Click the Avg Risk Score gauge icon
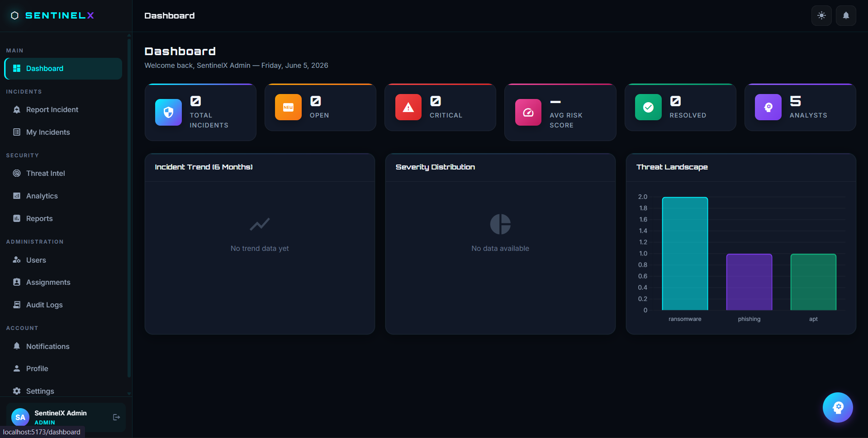The height and width of the screenshot is (438, 868). click(528, 112)
